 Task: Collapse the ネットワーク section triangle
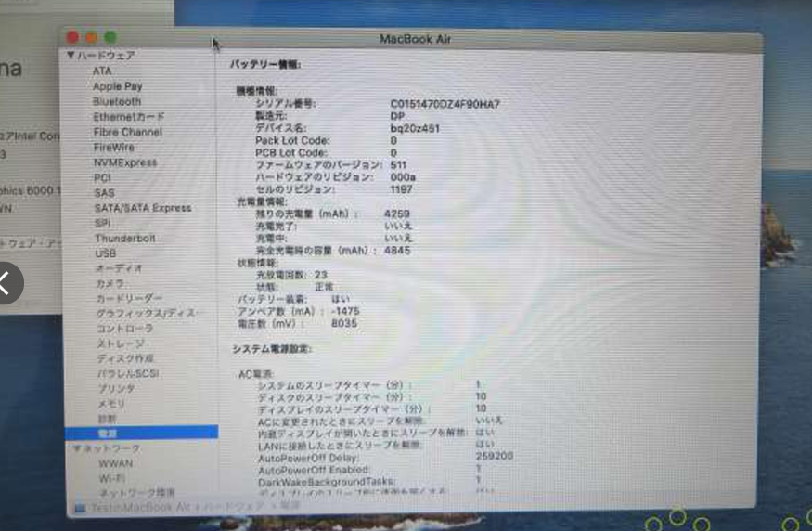pos(77,448)
